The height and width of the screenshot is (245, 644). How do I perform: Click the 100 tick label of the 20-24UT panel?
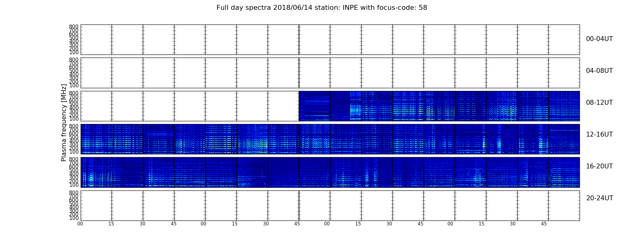pyautogui.click(x=74, y=218)
